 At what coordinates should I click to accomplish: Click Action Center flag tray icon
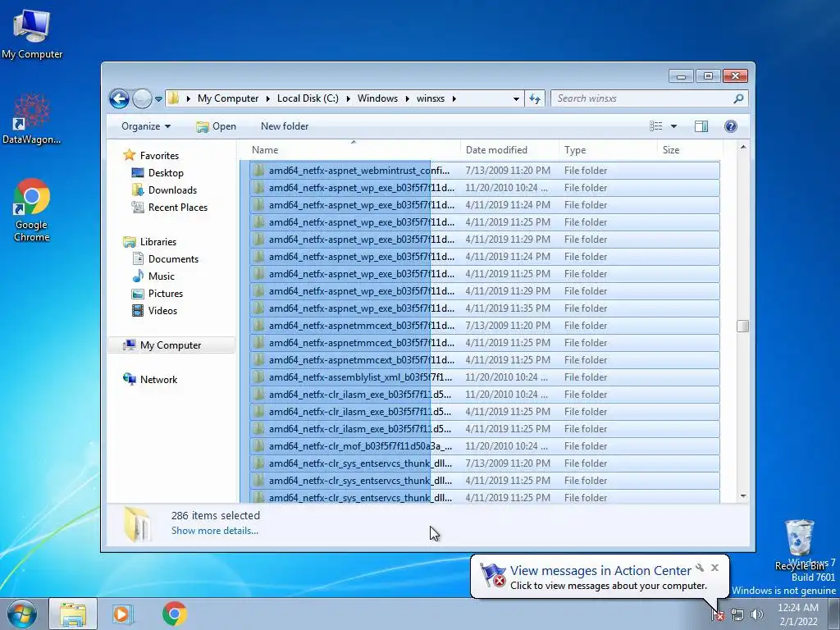click(x=717, y=615)
